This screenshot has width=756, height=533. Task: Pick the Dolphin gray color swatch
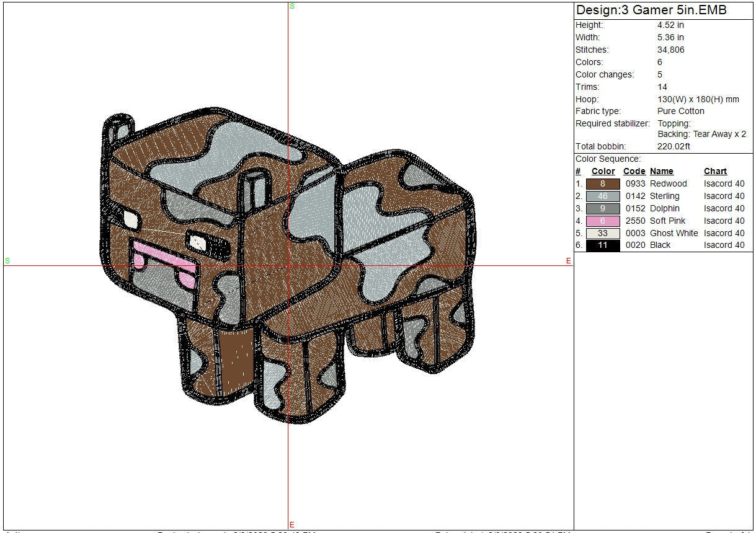pos(602,209)
